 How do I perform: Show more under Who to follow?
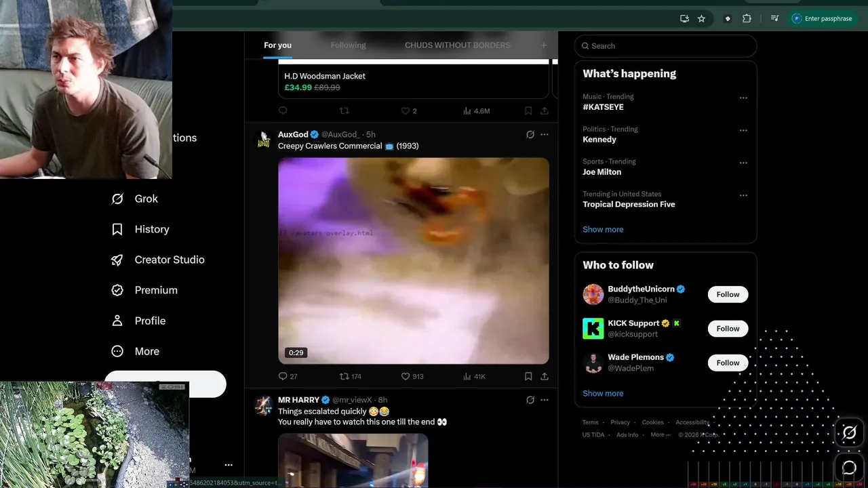(x=603, y=393)
